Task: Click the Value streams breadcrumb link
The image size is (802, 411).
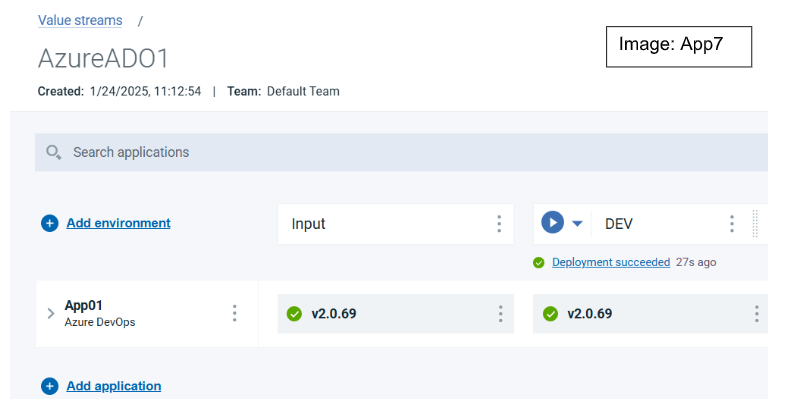Action: point(80,20)
